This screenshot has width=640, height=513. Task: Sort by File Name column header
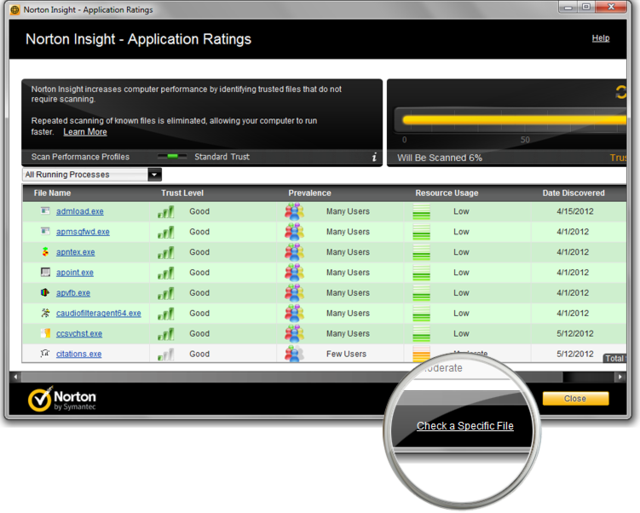52,193
